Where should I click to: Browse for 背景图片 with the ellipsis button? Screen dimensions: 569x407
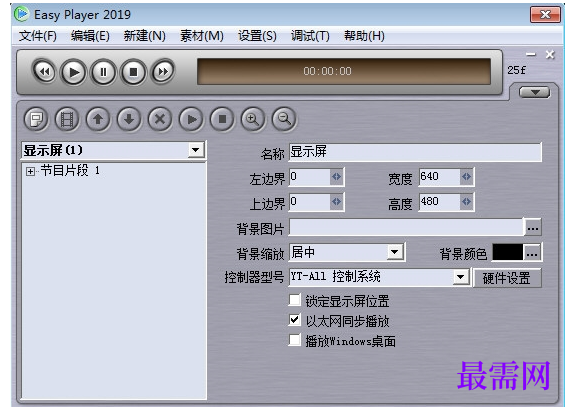click(x=532, y=227)
